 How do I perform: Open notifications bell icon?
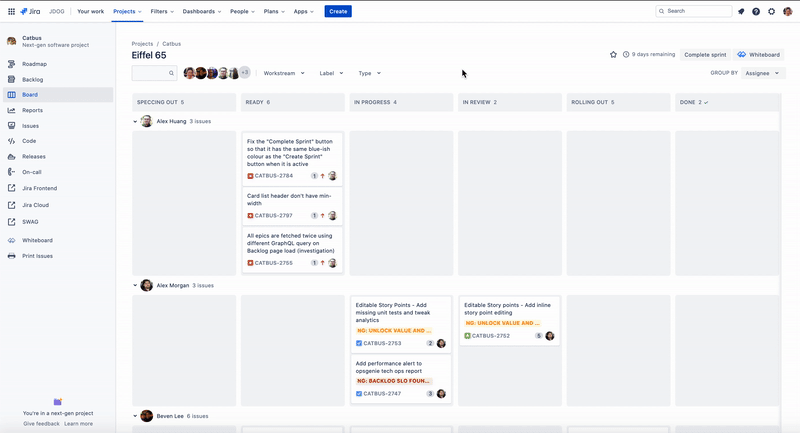coord(741,11)
